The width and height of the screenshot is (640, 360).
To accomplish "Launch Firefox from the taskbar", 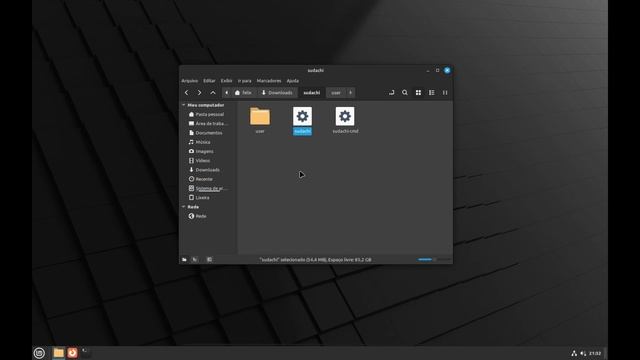I will click(x=72, y=353).
